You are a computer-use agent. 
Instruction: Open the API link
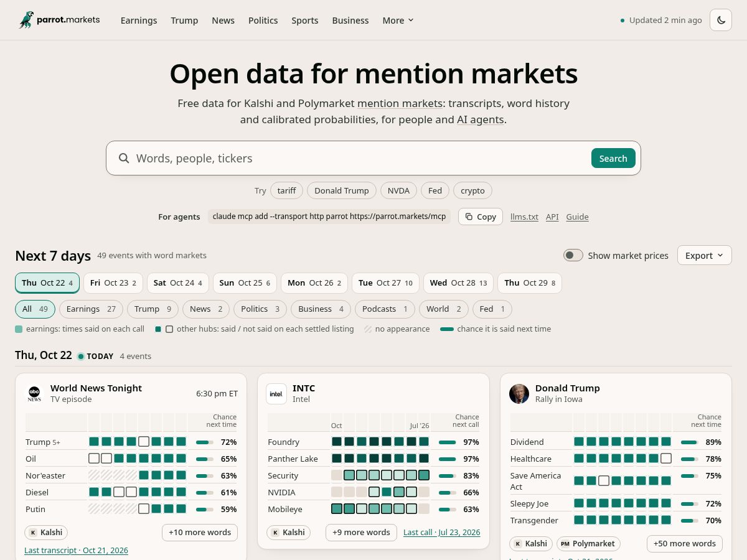point(552,217)
